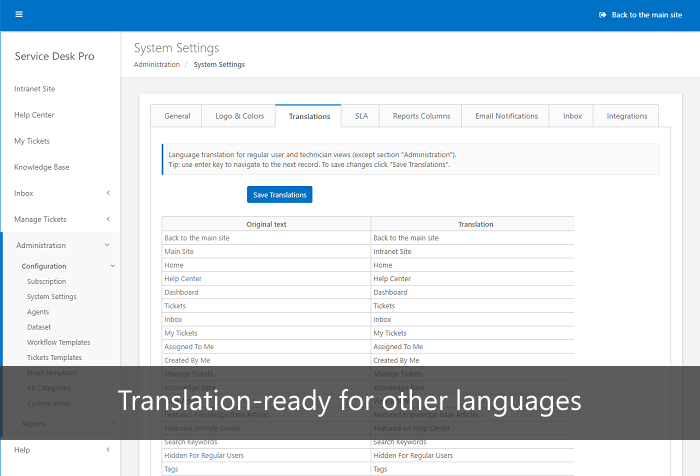The height and width of the screenshot is (476, 700).
Task: Open the Integrations tab
Action: coord(626,116)
